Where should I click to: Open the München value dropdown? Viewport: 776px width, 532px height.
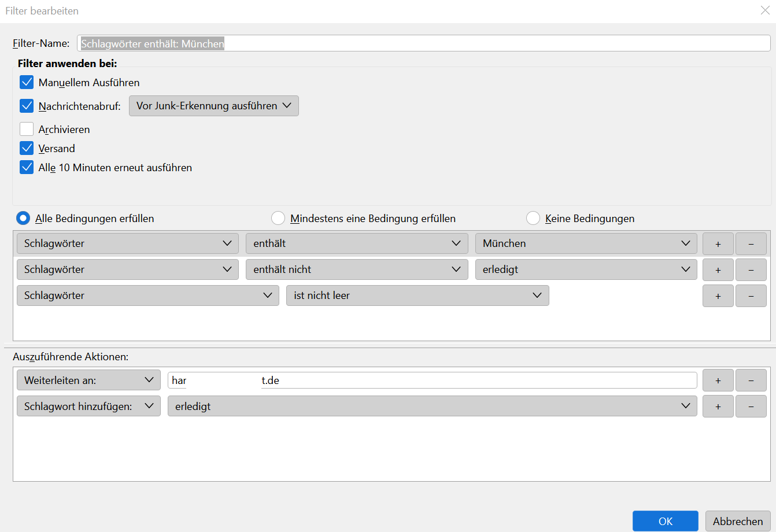coord(586,243)
